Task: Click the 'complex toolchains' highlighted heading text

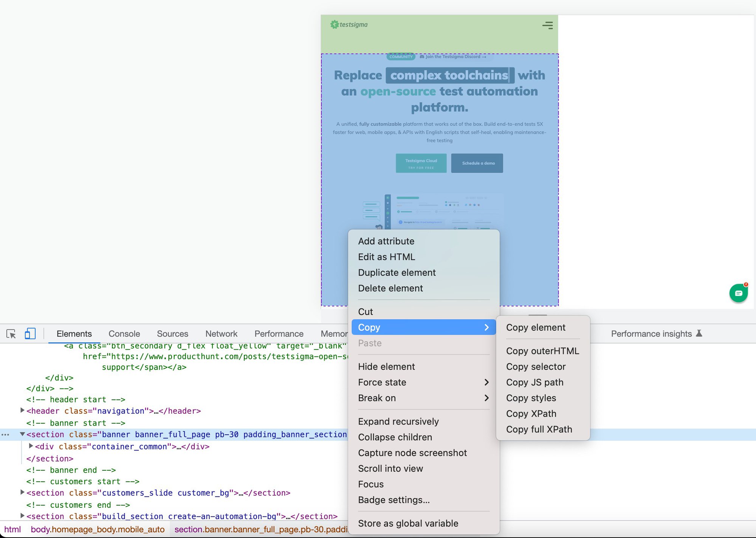Action: 449,75
